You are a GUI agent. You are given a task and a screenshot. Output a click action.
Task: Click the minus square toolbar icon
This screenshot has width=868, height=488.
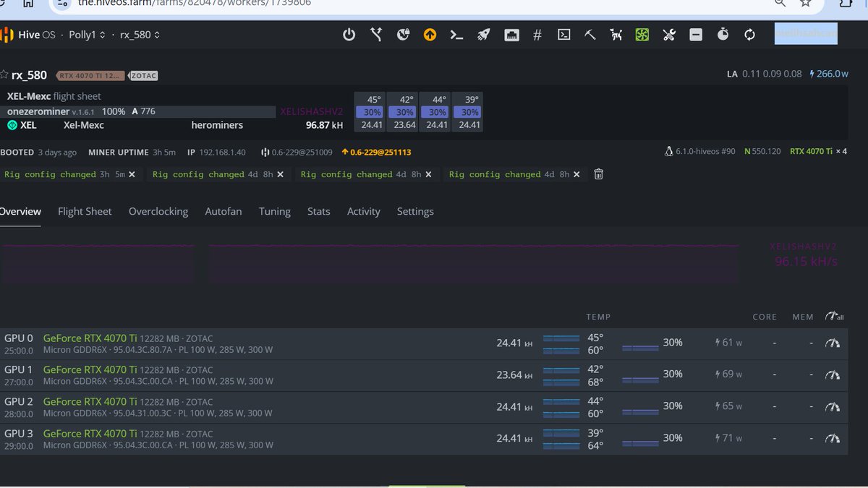[x=696, y=34]
